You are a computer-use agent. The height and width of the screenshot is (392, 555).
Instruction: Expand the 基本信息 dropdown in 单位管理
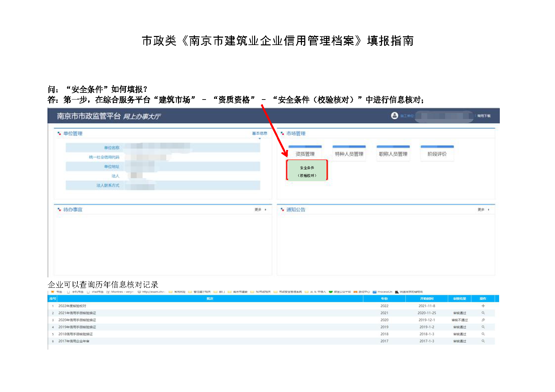point(259,134)
